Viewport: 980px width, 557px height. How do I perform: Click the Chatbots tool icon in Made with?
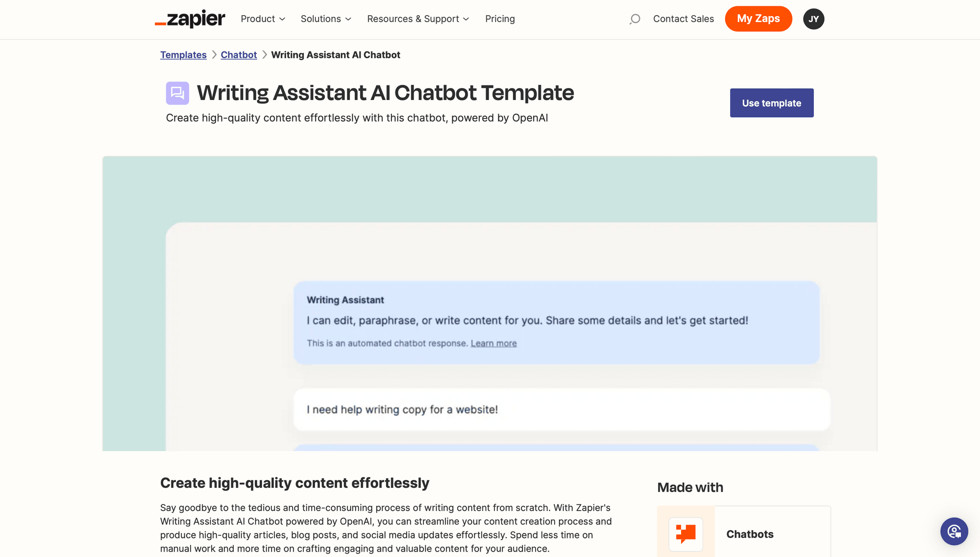click(x=686, y=533)
